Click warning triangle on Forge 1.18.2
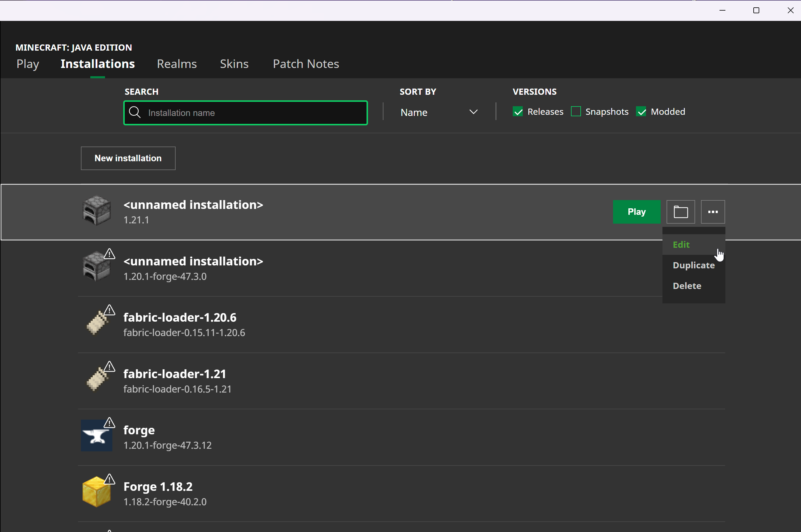The width and height of the screenshot is (801, 532). click(x=109, y=479)
